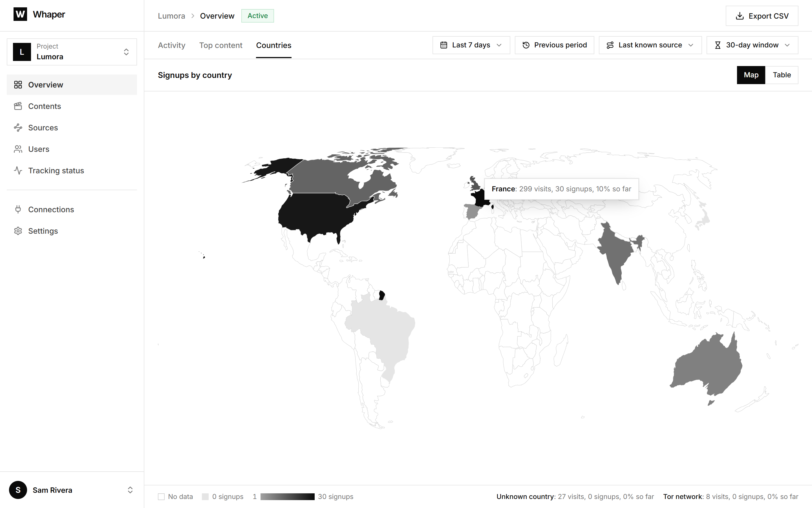
Task: Expand the Lumora project selector chevrons
Action: [126, 52]
